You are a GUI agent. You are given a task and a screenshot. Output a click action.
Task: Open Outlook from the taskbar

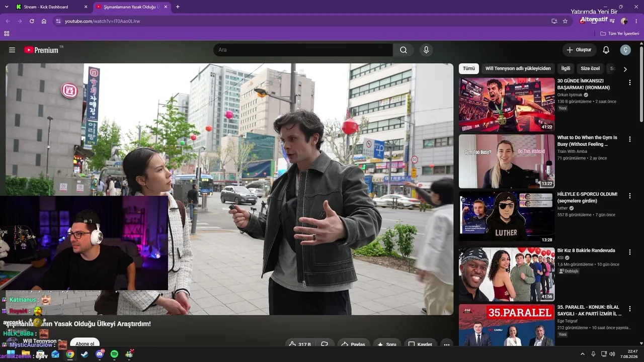[55, 354]
